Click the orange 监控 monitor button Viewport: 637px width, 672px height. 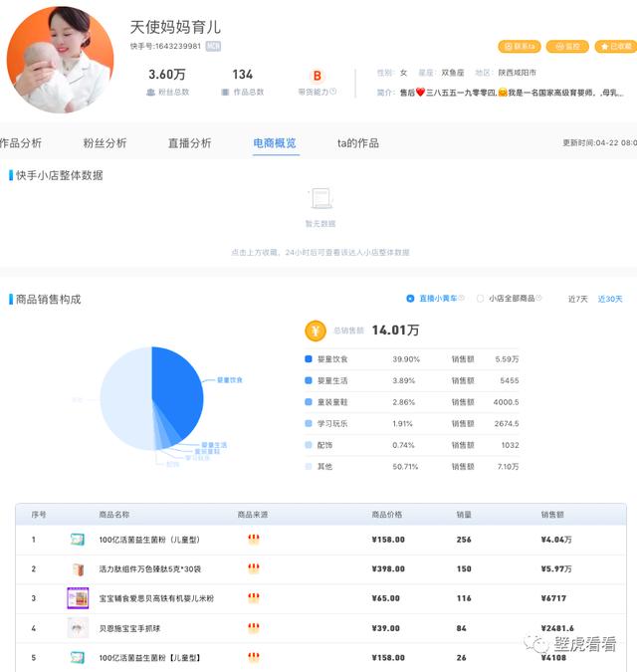(567, 46)
